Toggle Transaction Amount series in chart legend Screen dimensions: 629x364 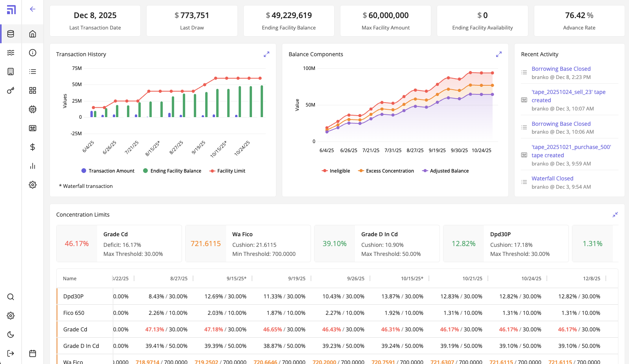click(108, 171)
